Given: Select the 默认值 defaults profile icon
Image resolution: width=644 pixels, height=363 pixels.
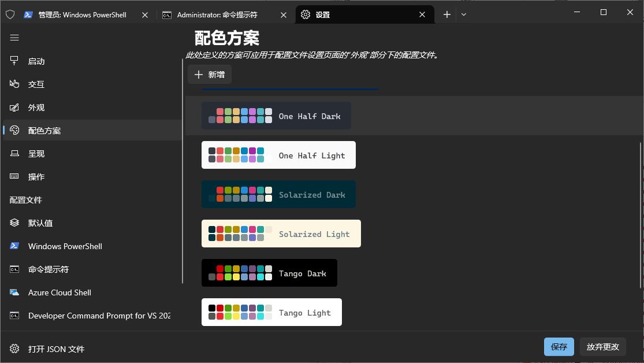Looking at the screenshot, I should point(14,223).
